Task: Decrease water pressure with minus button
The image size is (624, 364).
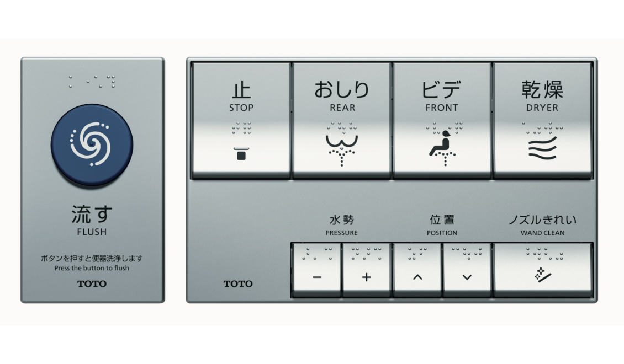Action: point(317,277)
